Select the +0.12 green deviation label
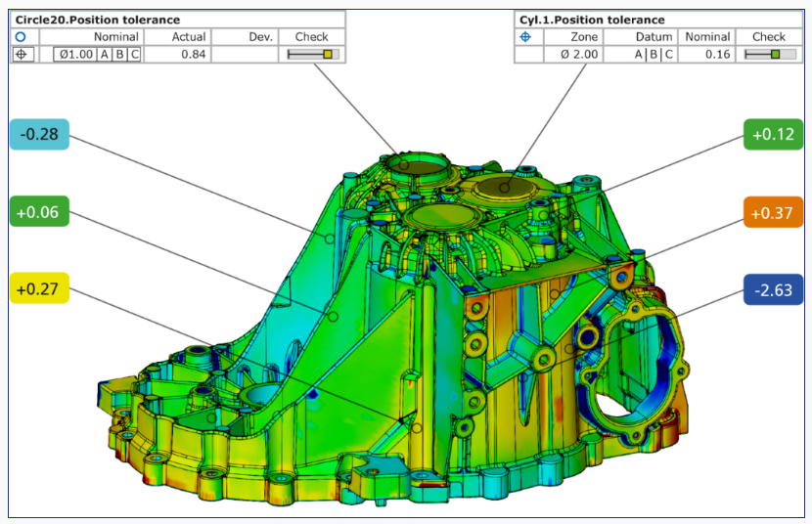Screen dimensions: 812x524 point(773,135)
